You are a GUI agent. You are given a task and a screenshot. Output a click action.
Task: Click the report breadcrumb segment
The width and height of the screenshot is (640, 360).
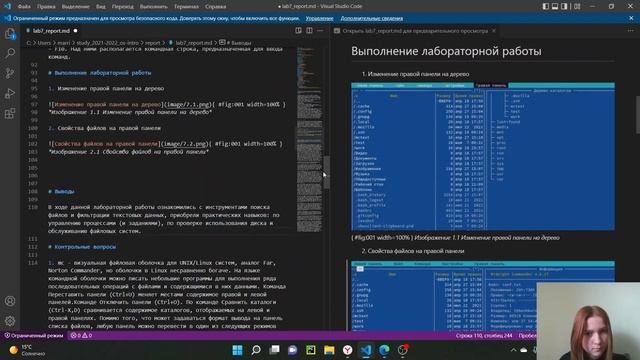(153, 42)
